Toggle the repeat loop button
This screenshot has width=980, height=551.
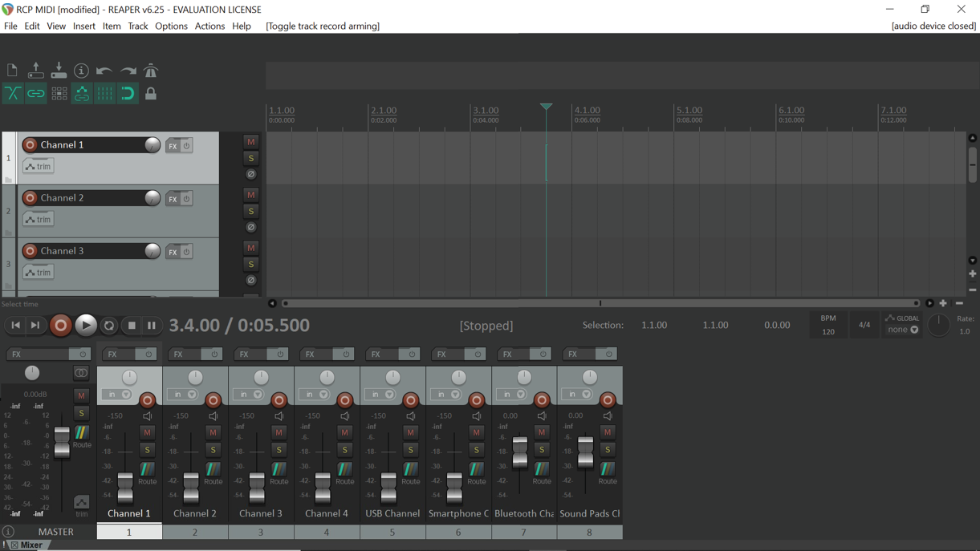109,326
